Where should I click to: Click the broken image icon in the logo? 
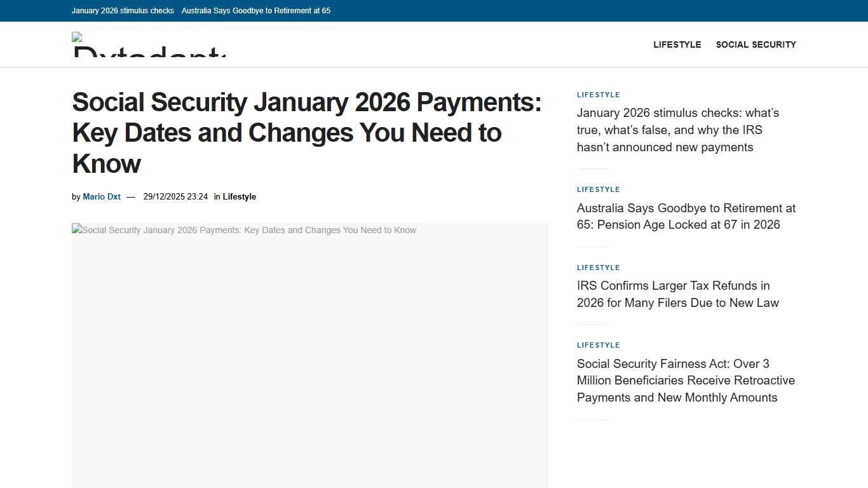point(76,37)
